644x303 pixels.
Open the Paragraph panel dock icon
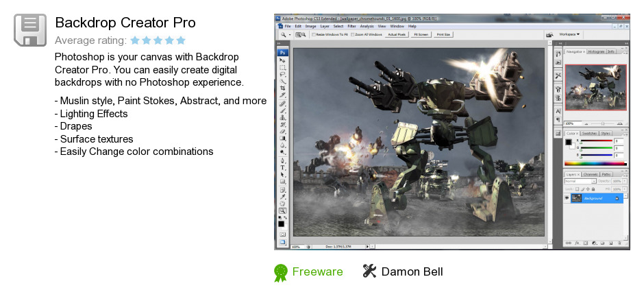click(558, 119)
